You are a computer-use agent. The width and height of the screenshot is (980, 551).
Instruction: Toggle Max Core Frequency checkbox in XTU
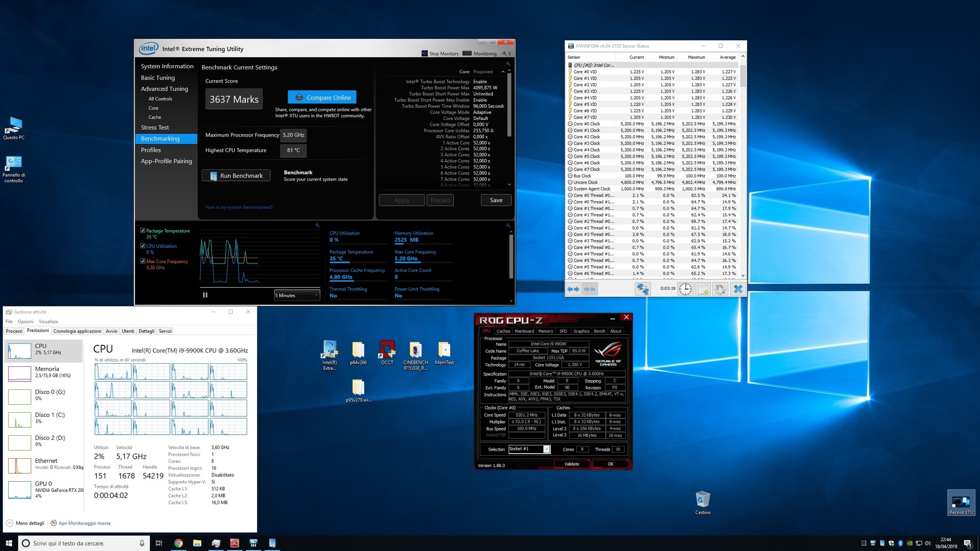[x=143, y=261]
